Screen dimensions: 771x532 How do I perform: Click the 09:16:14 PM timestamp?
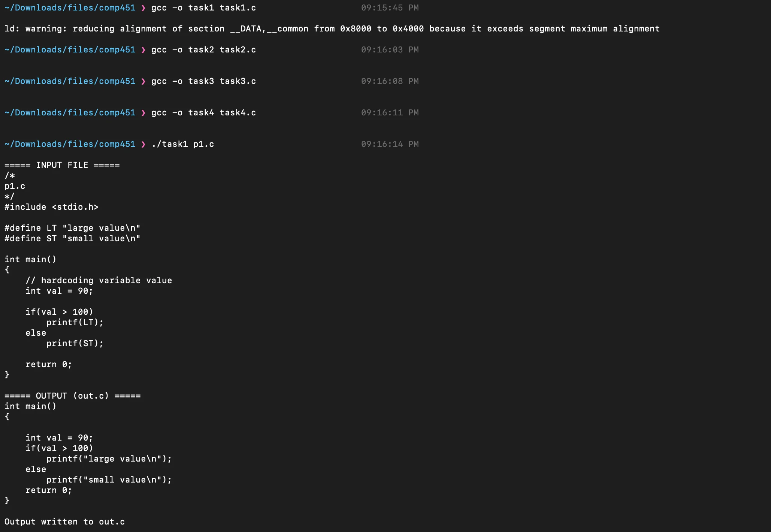(x=390, y=144)
